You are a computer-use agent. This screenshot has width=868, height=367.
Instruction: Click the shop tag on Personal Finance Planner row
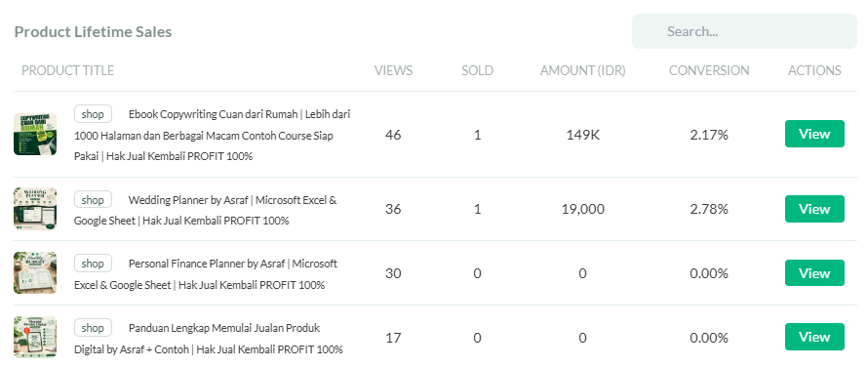93,264
